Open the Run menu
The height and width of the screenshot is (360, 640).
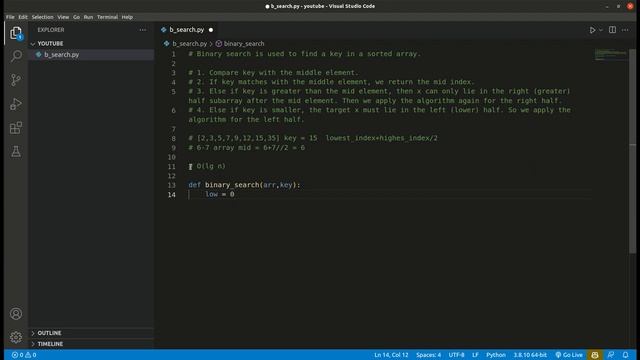click(88, 17)
